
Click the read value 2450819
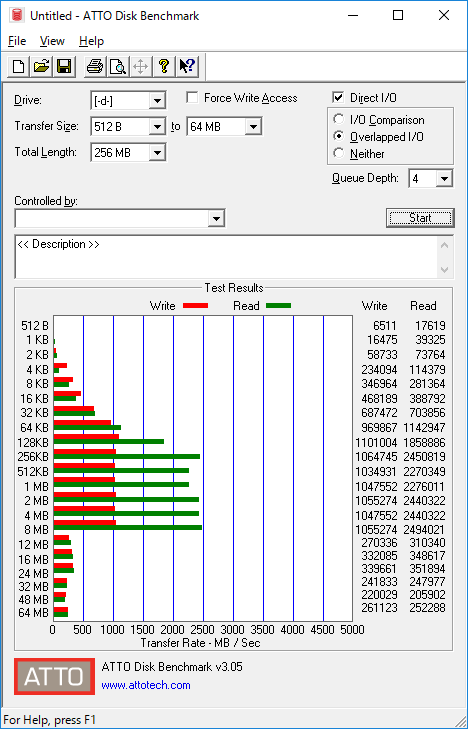click(424, 457)
